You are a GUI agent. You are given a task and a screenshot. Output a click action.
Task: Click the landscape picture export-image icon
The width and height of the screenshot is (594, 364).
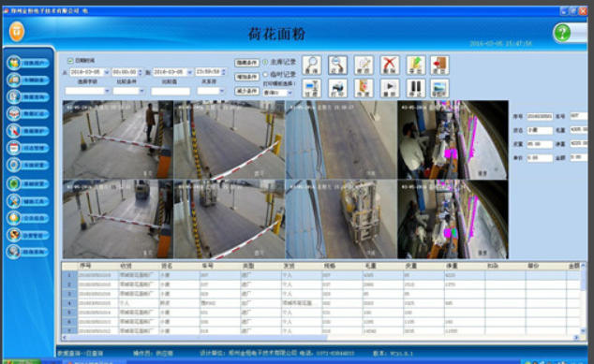(439, 88)
